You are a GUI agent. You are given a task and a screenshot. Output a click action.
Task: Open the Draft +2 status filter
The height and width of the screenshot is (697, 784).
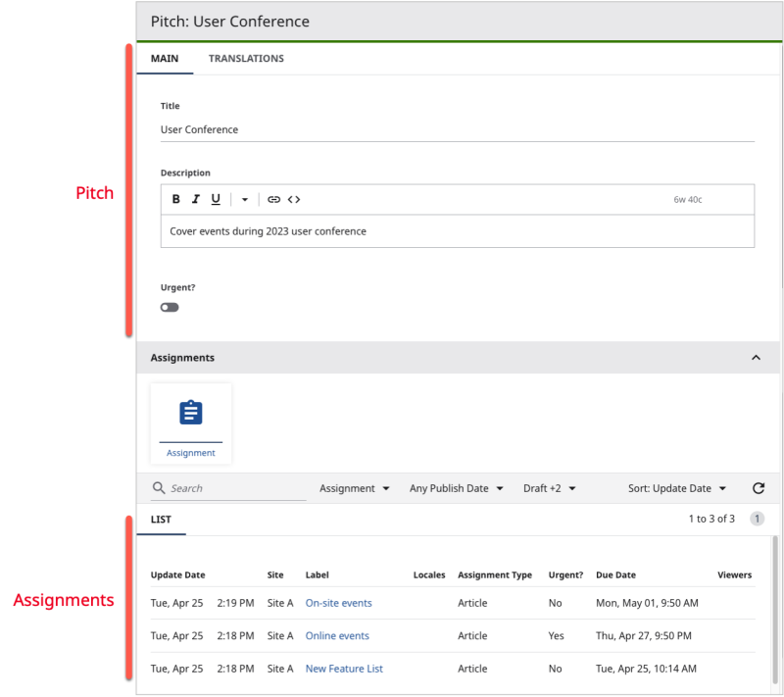(549, 487)
